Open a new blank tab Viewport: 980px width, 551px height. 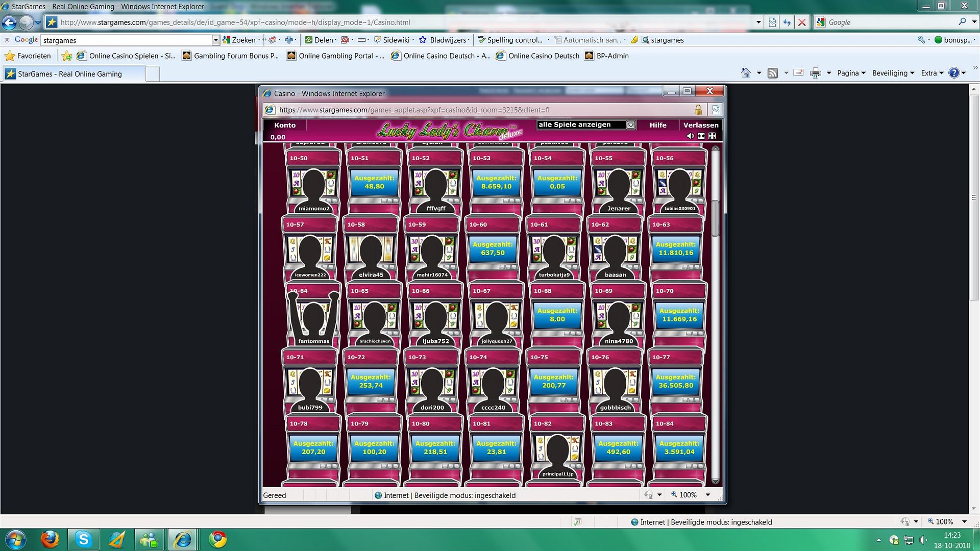point(153,74)
